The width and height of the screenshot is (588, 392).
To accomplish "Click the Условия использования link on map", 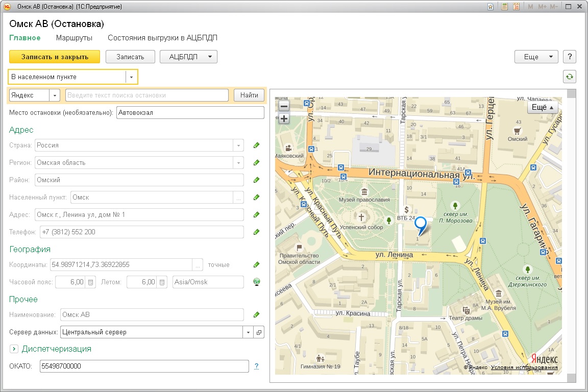I will (x=524, y=367).
